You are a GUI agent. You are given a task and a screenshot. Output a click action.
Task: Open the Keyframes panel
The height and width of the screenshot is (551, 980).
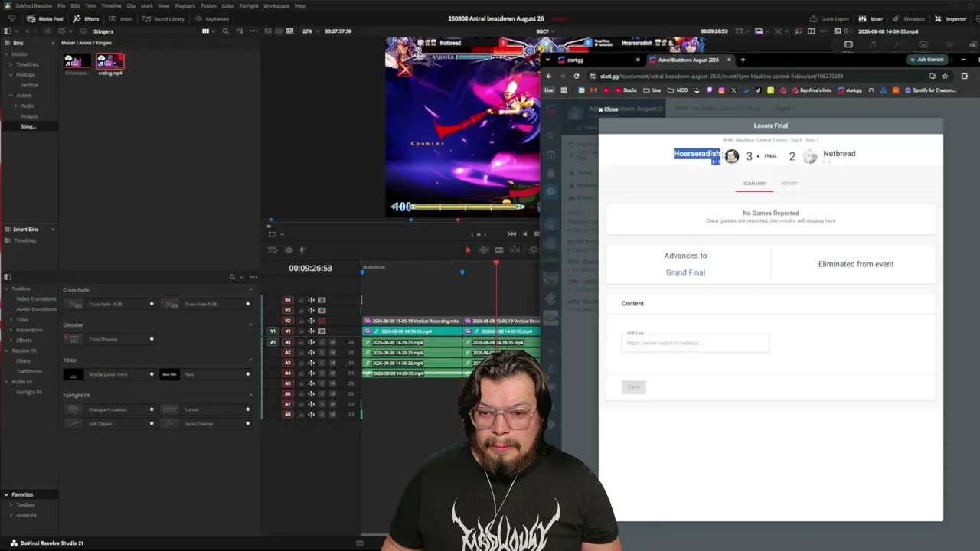[x=212, y=18]
